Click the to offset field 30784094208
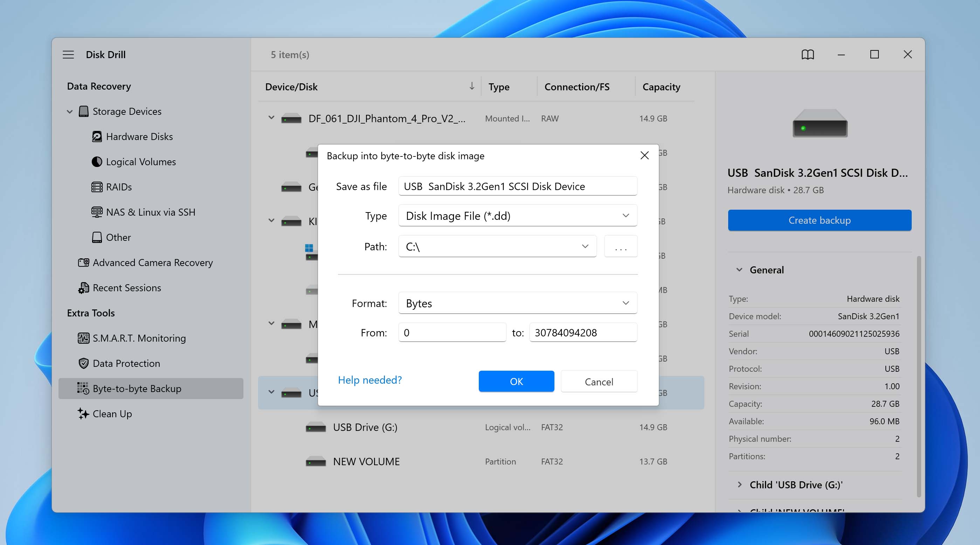 (x=583, y=333)
